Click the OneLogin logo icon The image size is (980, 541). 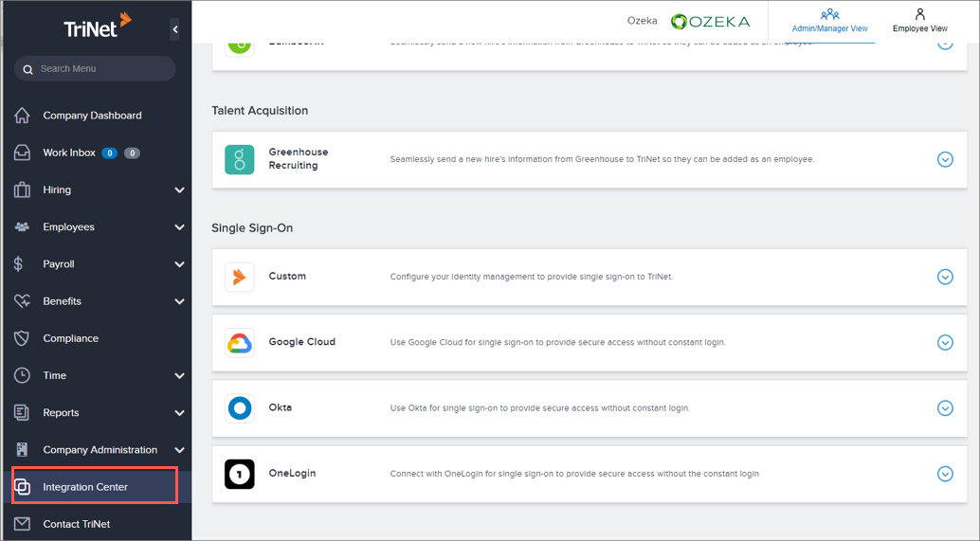239,474
